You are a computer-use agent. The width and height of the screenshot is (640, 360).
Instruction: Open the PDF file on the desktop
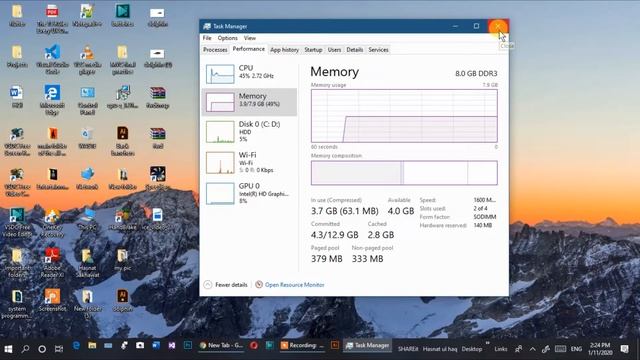click(52, 19)
